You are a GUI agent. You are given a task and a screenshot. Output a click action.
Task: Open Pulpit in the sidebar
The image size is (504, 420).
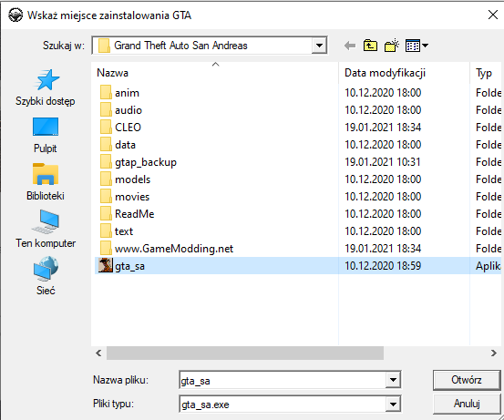pyautogui.click(x=46, y=135)
